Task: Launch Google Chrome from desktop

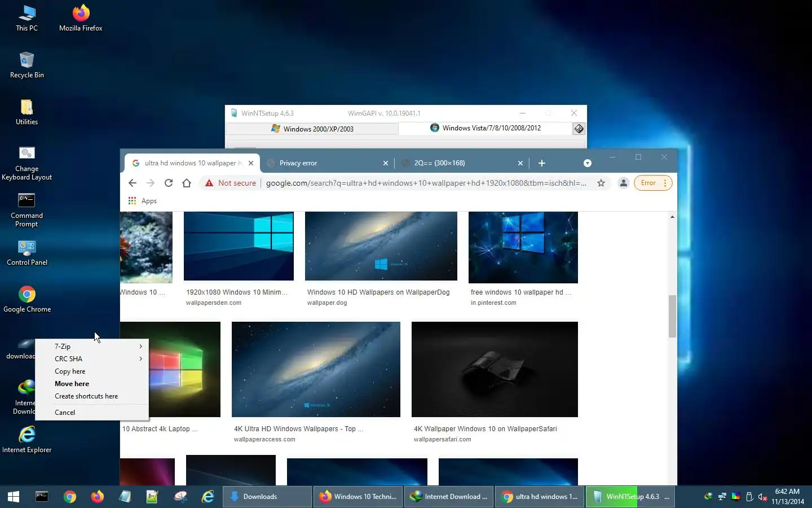Action: pos(27,299)
